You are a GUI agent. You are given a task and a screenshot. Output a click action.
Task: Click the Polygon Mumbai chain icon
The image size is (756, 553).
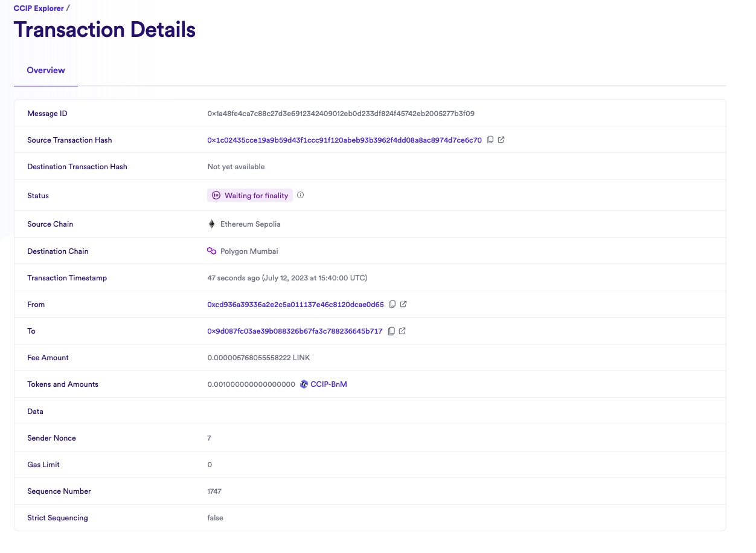click(211, 251)
